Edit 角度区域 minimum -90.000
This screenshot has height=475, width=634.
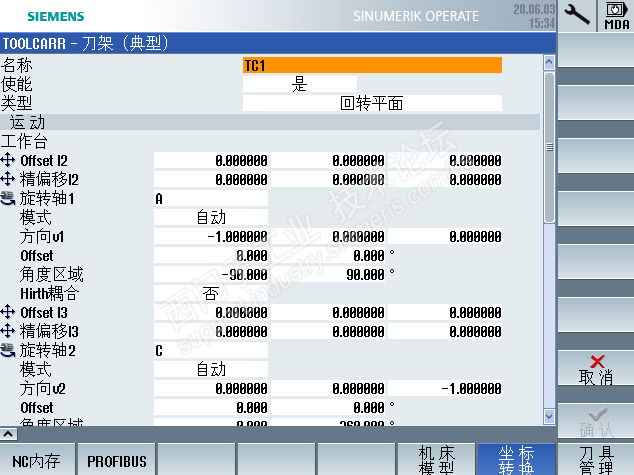coord(211,274)
